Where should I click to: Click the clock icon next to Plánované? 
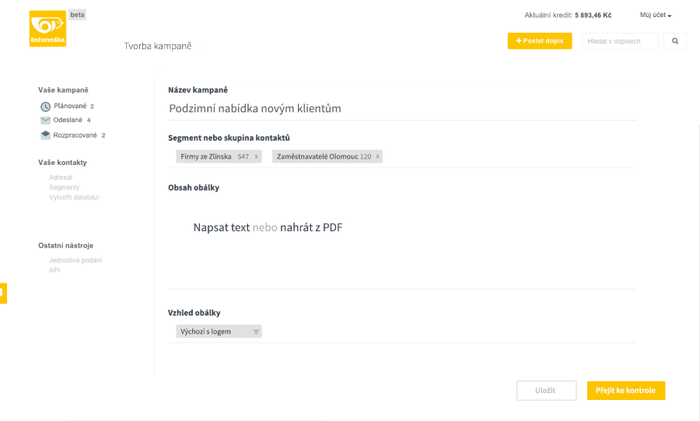pos(46,107)
